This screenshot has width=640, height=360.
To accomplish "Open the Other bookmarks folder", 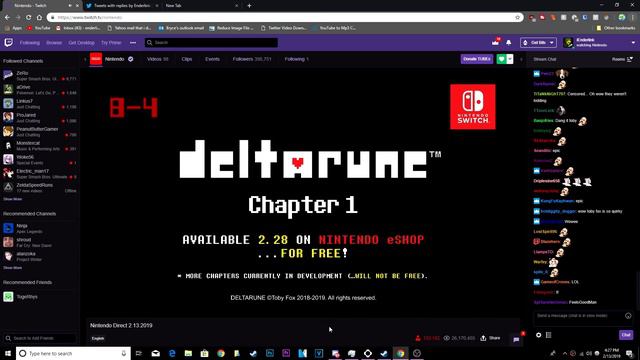I will pos(616,28).
